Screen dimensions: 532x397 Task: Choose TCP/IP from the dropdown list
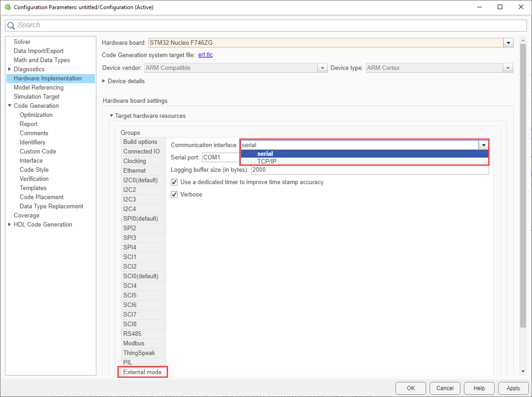[364, 161]
